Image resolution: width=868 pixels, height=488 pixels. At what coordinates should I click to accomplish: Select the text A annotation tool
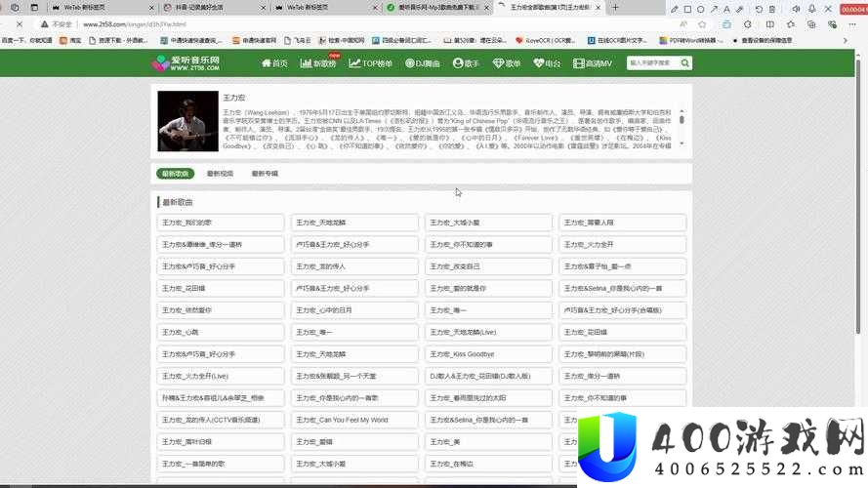pos(726,9)
